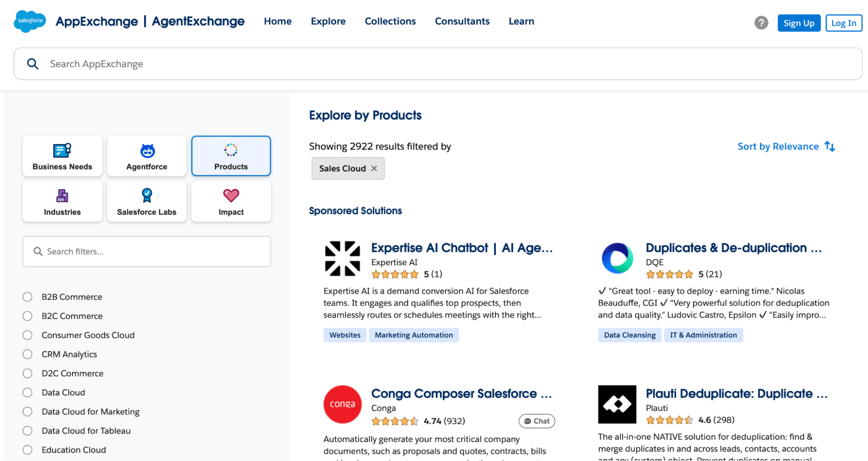This screenshot has width=868, height=461.
Task: Open the DQE company logo
Action: pyautogui.click(x=617, y=258)
